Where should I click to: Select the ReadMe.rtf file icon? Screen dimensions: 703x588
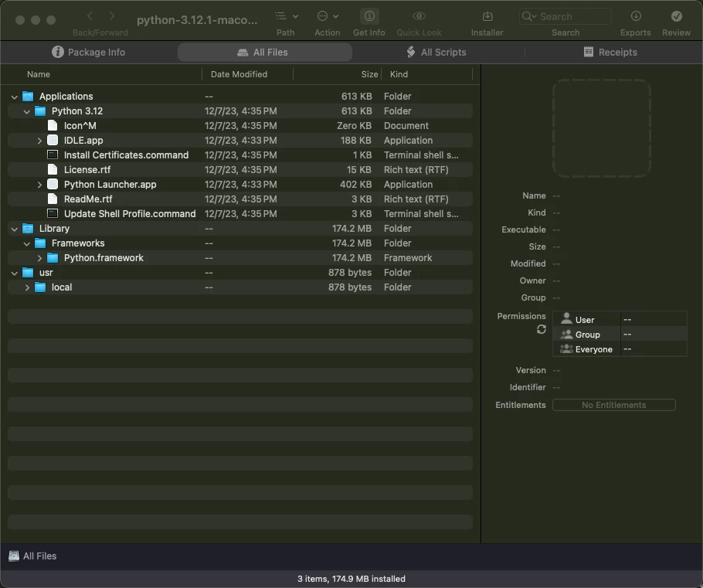tap(53, 199)
